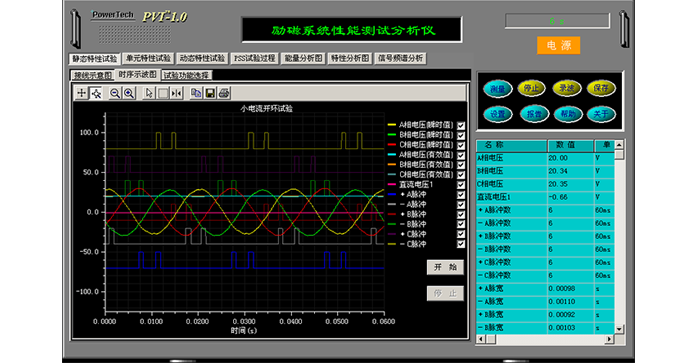Toggle 直流电压1 trace checkbox
Screen dimensions: 700x363
(461, 185)
